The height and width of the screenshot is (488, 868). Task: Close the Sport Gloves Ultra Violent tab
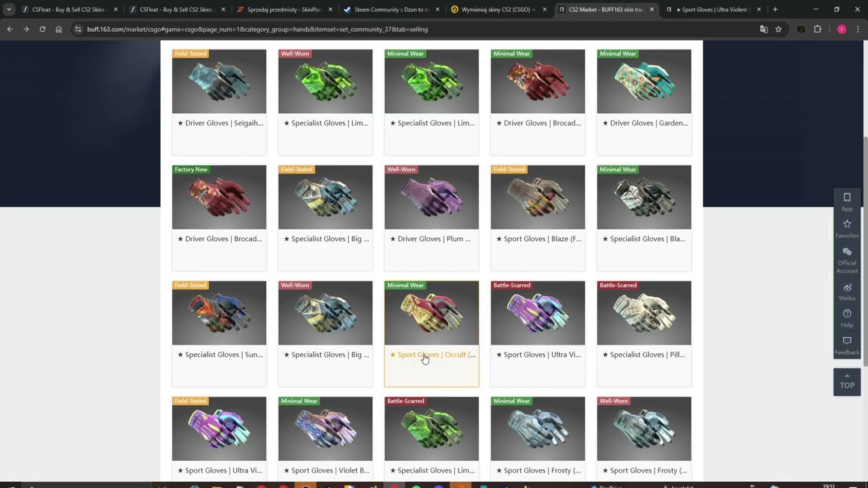click(759, 9)
